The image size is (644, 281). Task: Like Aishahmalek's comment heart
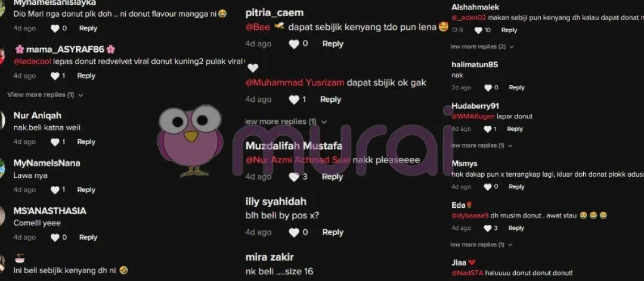point(478,30)
